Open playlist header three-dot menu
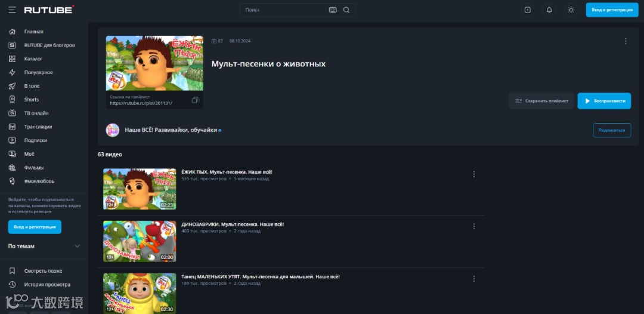644x314 pixels. click(626, 41)
